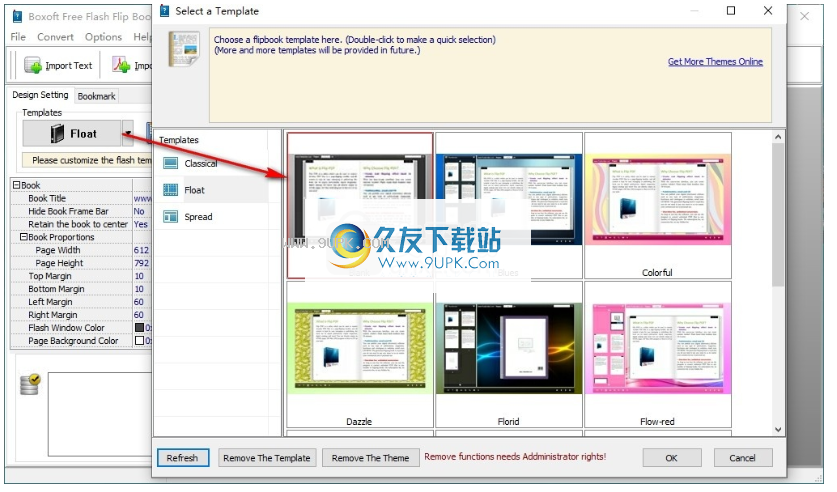Switch to the Design Setting tab

pyautogui.click(x=40, y=94)
